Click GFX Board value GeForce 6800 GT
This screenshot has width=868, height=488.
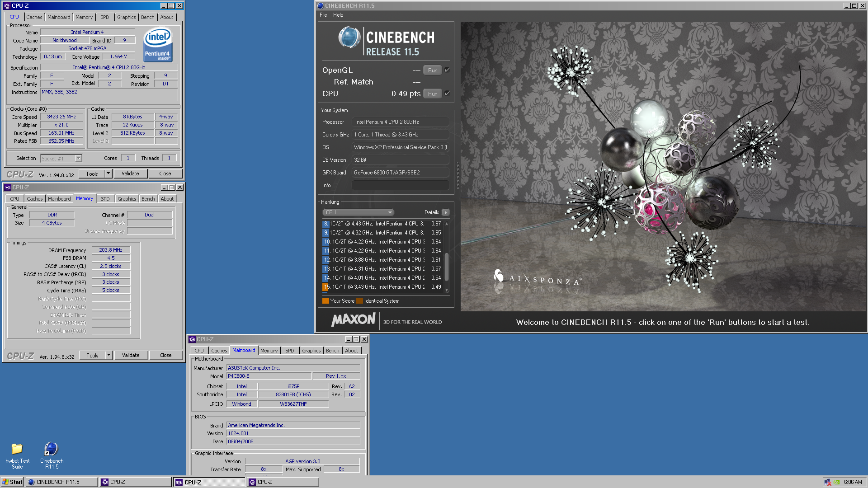(x=400, y=173)
